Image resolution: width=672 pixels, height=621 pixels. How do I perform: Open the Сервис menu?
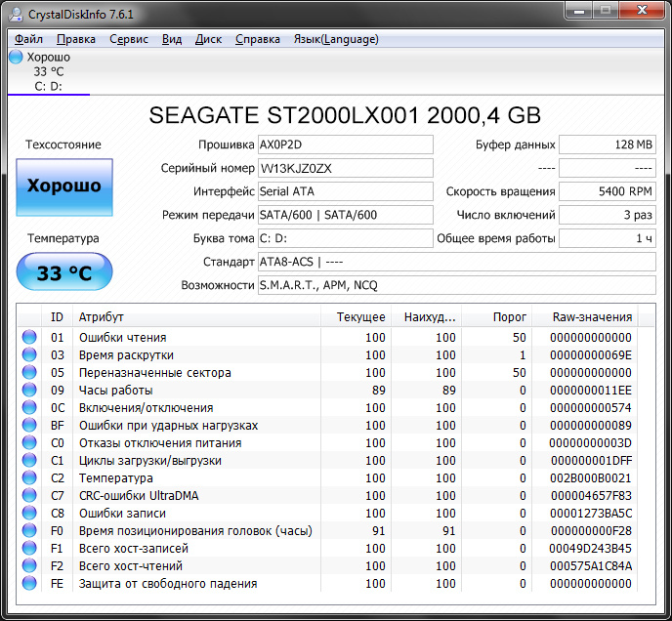tap(129, 39)
